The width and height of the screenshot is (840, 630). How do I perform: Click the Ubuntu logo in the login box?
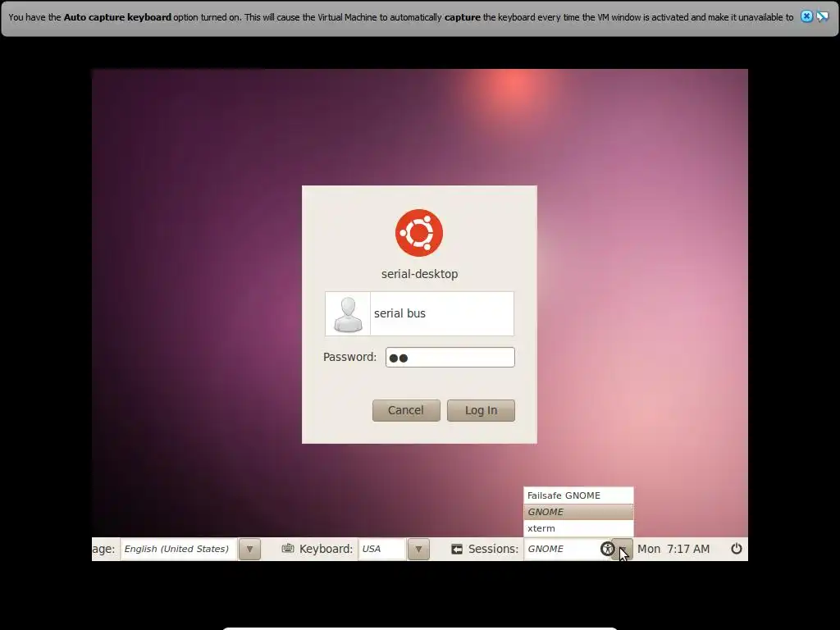pos(419,233)
